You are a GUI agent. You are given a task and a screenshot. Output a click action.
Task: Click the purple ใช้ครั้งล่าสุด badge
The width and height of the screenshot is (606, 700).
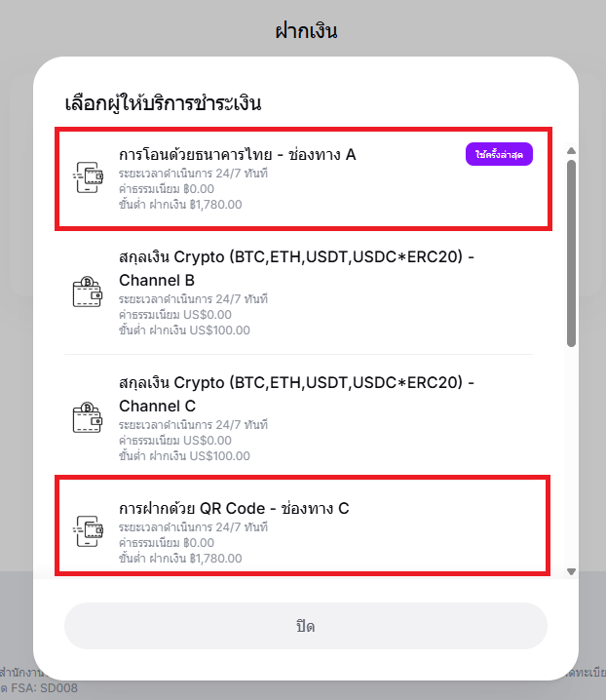click(x=499, y=155)
